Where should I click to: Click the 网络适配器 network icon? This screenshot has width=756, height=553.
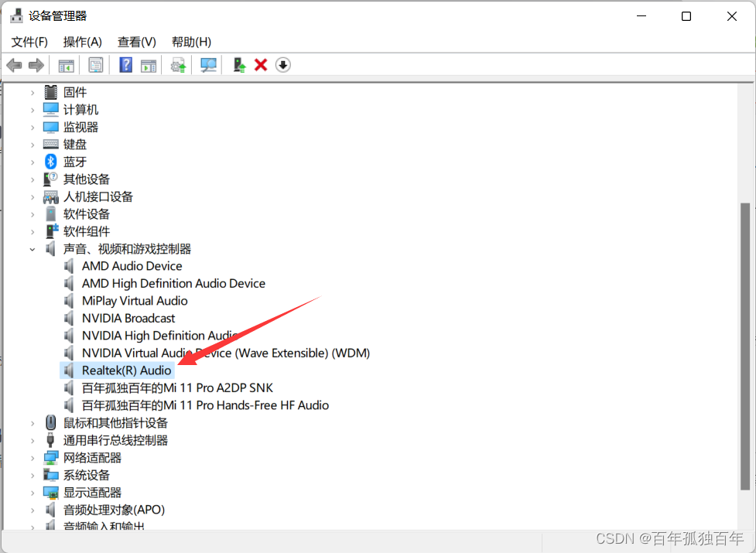[51, 458]
